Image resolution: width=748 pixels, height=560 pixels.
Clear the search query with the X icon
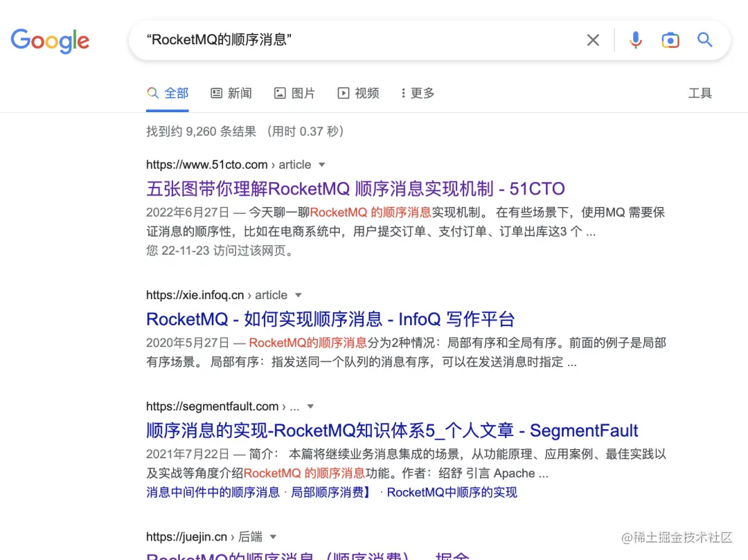pyautogui.click(x=593, y=40)
